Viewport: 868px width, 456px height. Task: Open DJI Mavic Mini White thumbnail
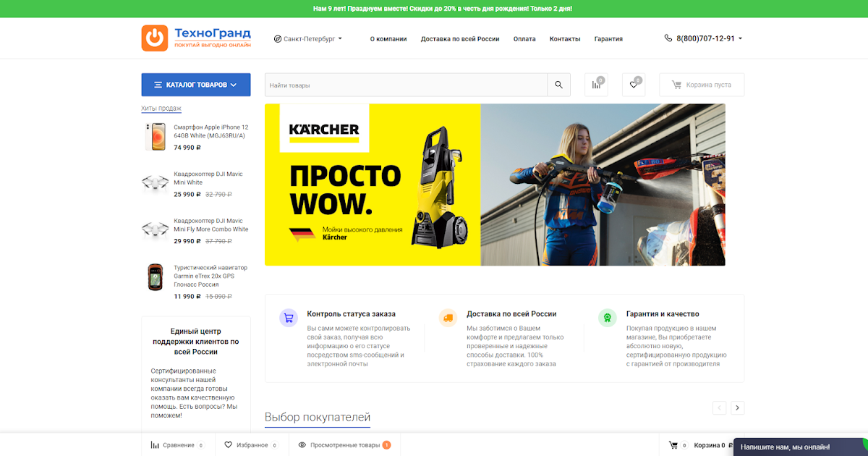click(x=155, y=183)
